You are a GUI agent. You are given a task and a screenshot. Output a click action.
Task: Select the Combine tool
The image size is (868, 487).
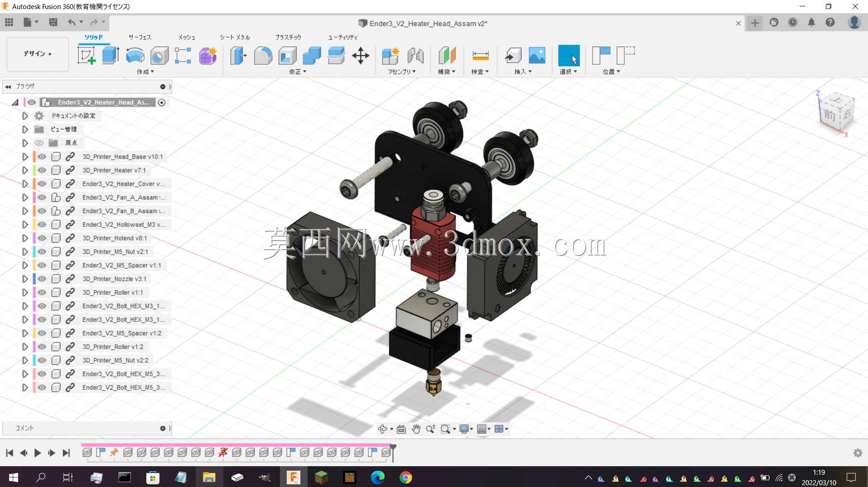point(312,56)
